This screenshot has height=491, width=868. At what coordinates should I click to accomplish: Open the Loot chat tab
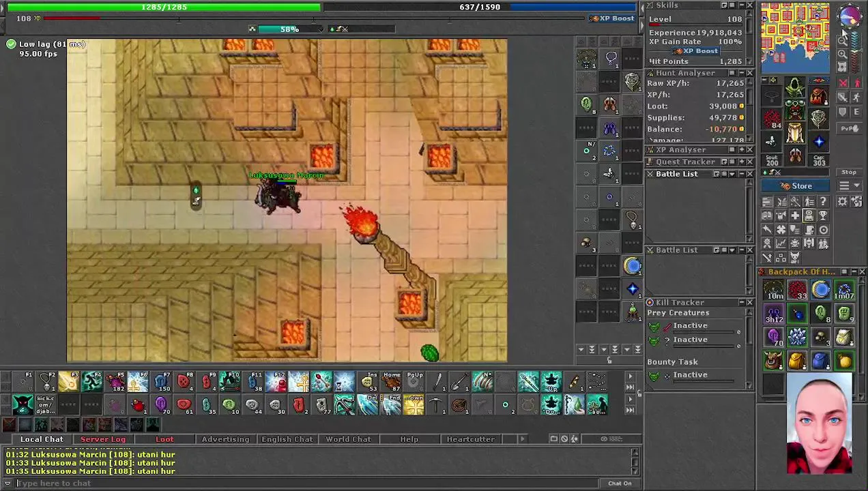(x=164, y=439)
